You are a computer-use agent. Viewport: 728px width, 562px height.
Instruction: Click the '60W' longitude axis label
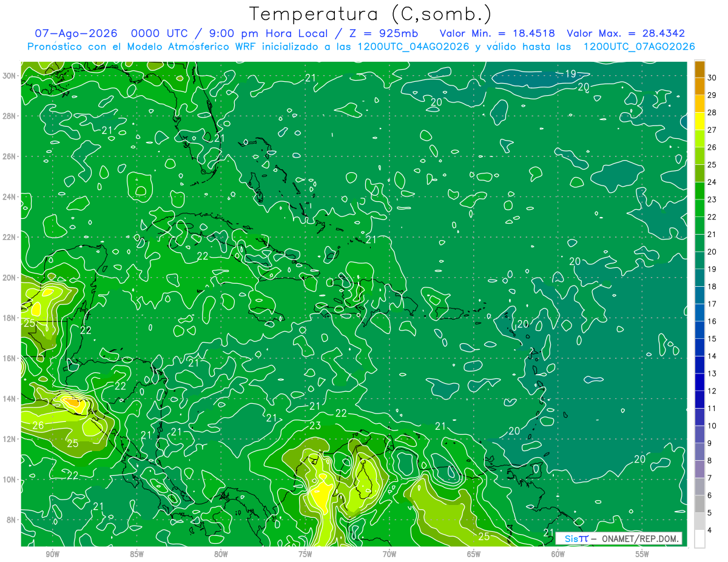pyautogui.click(x=558, y=554)
